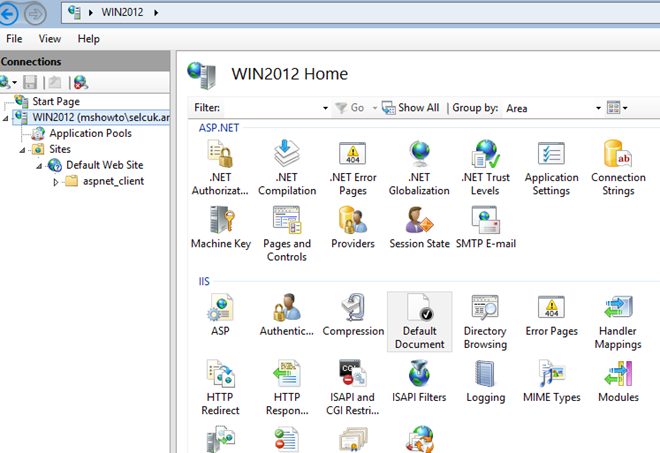Click the Go filter button

point(350,108)
